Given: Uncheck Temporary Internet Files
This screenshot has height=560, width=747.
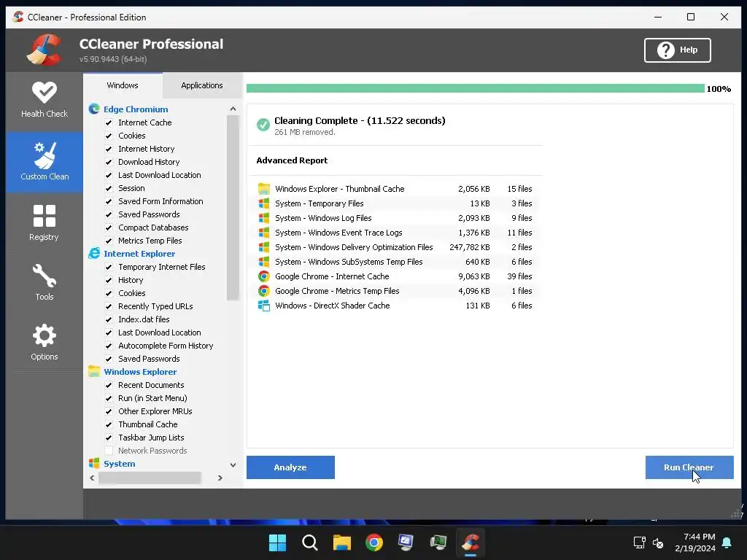Looking at the screenshot, I should coord(109,267).
